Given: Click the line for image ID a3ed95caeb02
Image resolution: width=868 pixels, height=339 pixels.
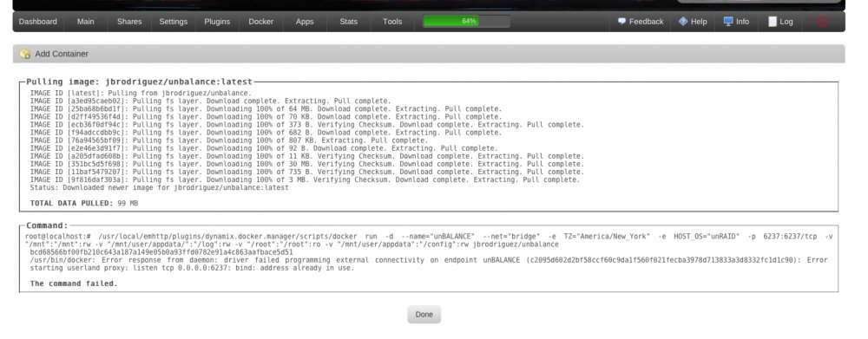Looking at the screenshot, I should tap(210, 101).
